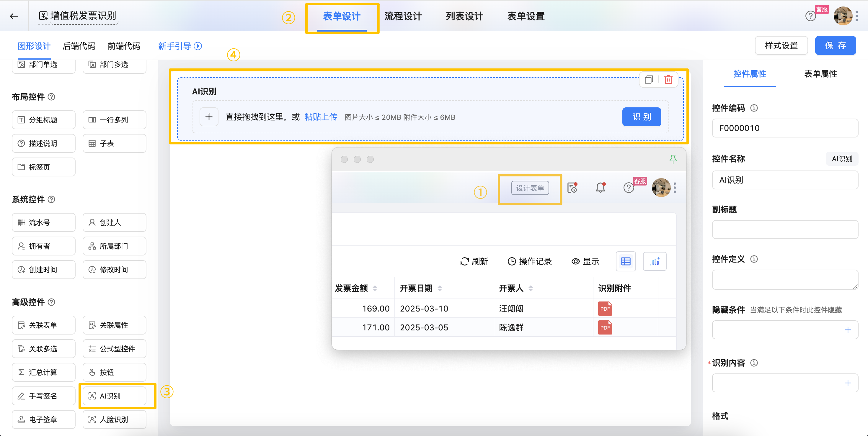The image size is (868, 436).
Task: Click the plus upload icon in AI识别
Action: pos(209,117)
